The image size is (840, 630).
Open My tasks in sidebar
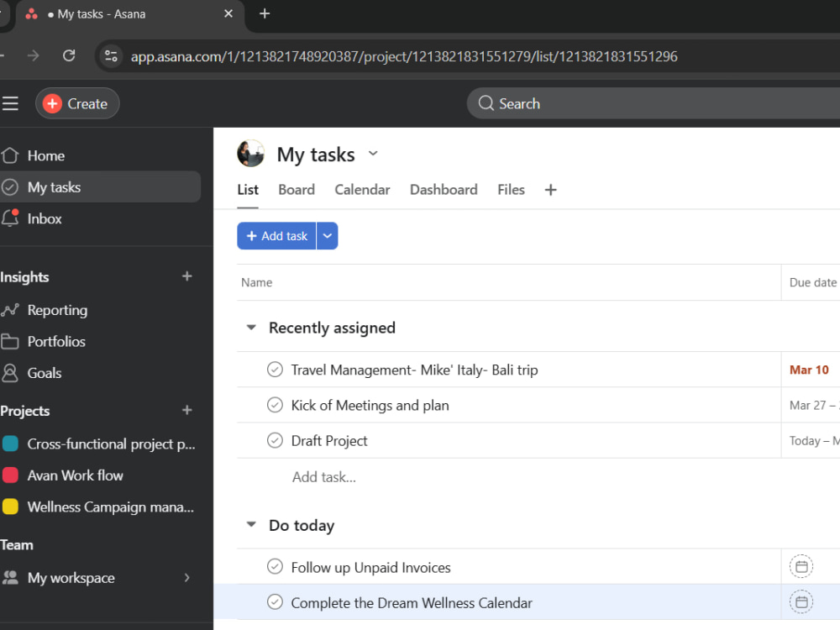click(x=100, y=187)
